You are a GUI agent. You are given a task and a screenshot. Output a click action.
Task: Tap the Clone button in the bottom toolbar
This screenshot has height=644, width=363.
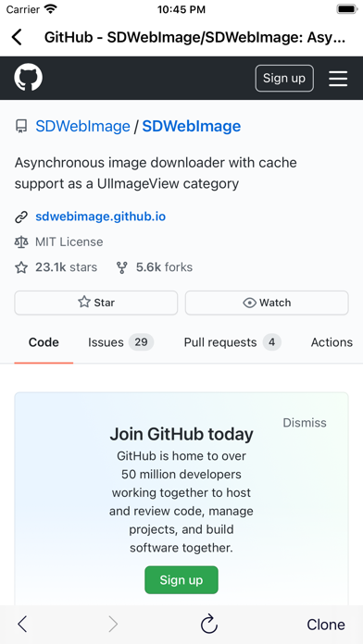tap(326, 625)
